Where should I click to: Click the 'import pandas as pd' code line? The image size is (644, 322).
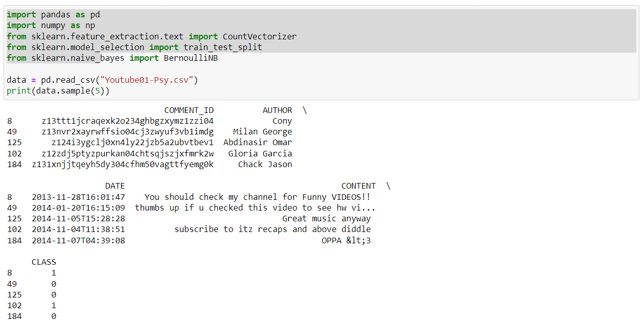pyautogui.click(x=53, y=15)
